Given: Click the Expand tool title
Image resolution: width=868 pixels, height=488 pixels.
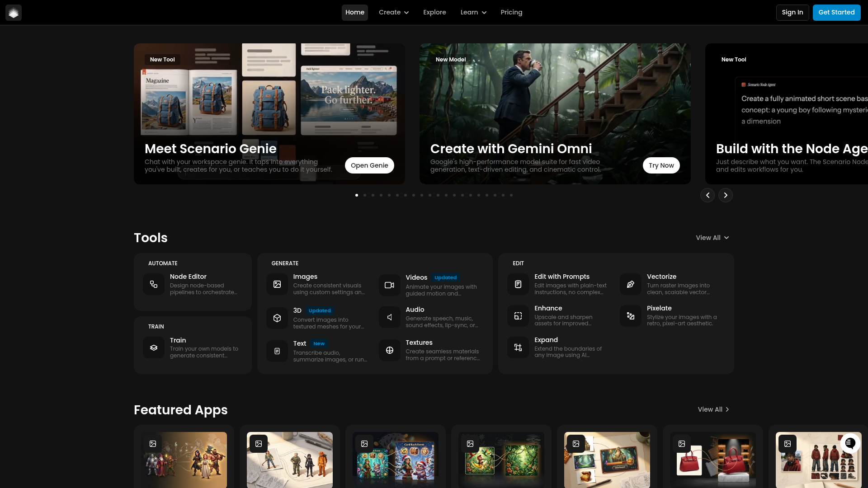Looking at the screenshot, I should [x=546, y=340].
